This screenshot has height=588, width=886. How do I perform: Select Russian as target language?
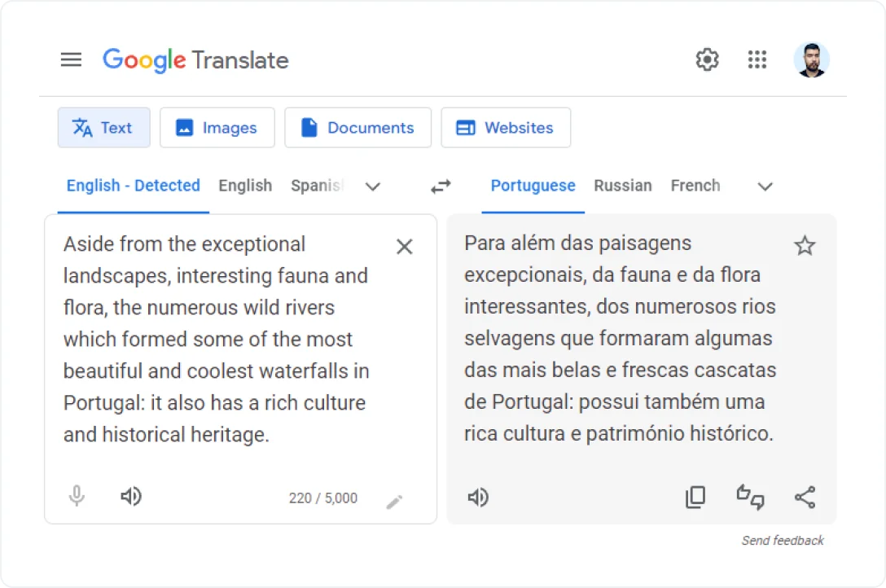(622, 186)
